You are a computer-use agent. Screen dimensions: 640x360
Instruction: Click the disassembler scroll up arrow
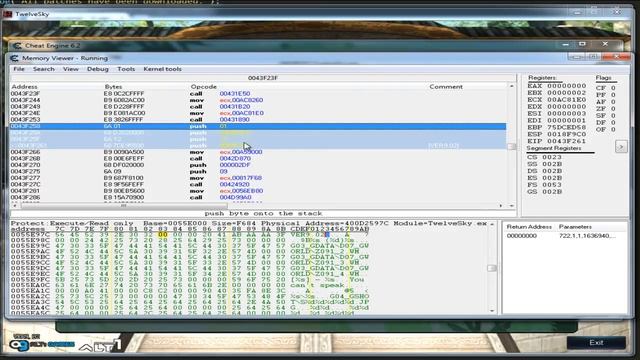[x=511, y=86]
